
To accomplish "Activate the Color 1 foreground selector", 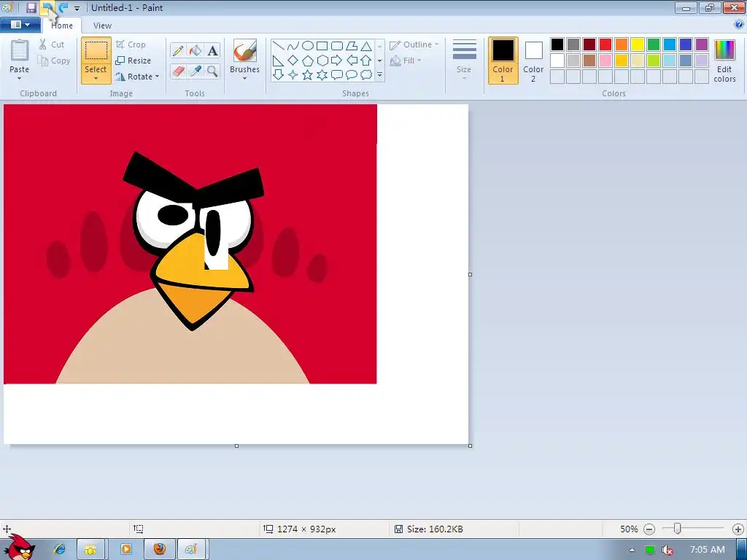I will tap(503, 61).
